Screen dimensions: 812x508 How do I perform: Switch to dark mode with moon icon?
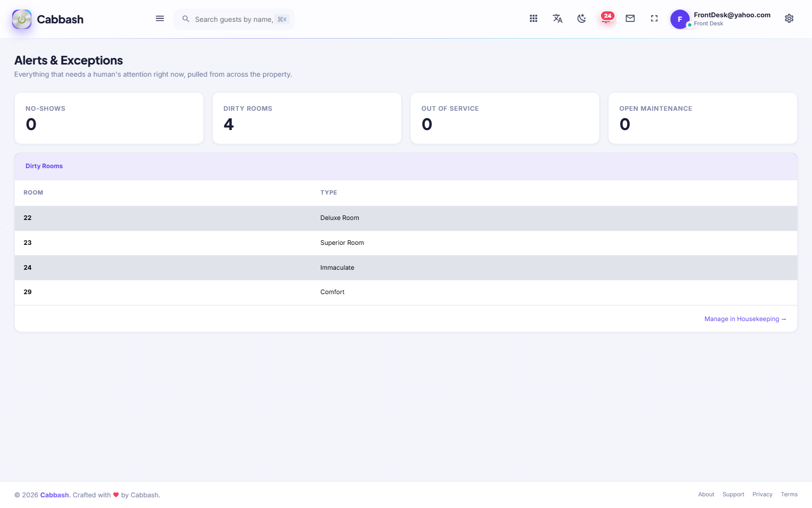click(x=582, y=18)
